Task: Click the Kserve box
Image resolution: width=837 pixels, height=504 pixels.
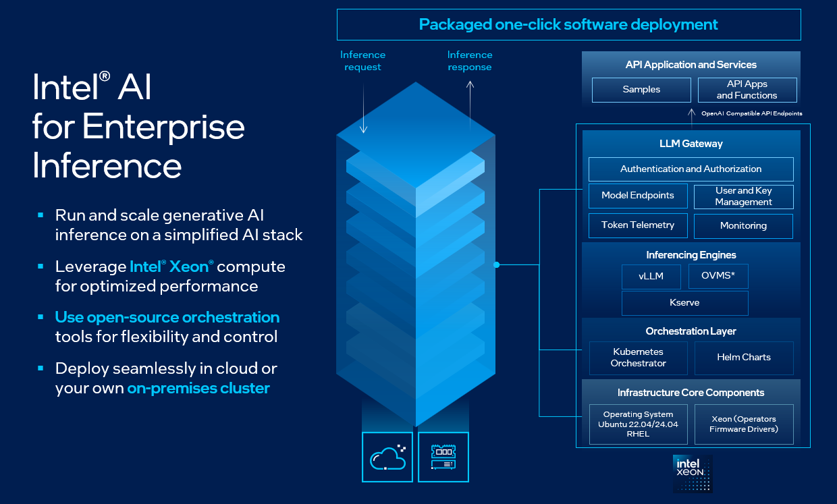Action: click(x=684, y=303)
